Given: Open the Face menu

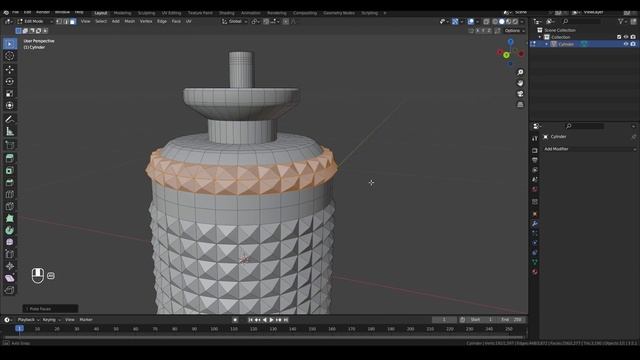Looking at the screenshot, I should pos(176,21).
